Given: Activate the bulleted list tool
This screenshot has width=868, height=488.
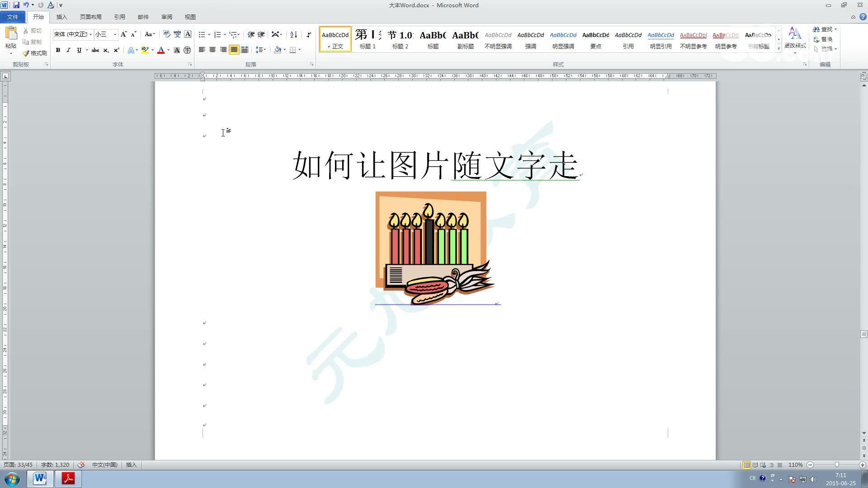Looking at the screenshot, I should point(202,34).
